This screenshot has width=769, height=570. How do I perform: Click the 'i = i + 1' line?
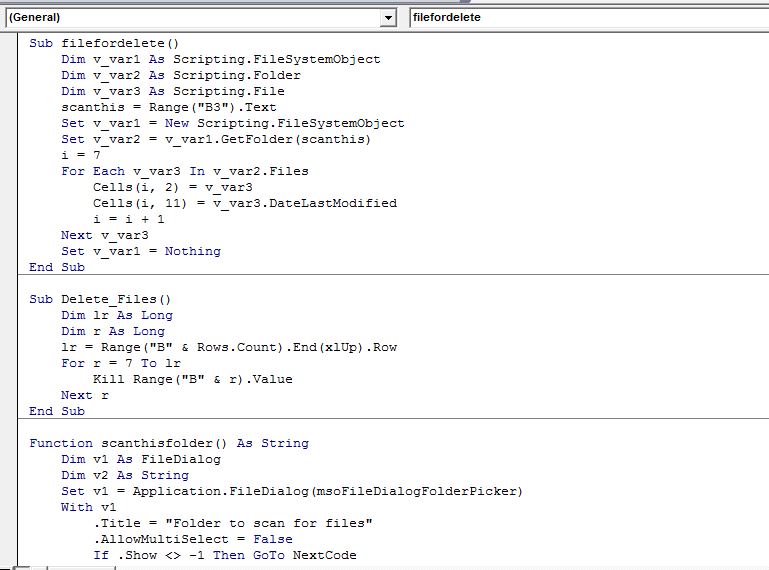pos(129,219)
